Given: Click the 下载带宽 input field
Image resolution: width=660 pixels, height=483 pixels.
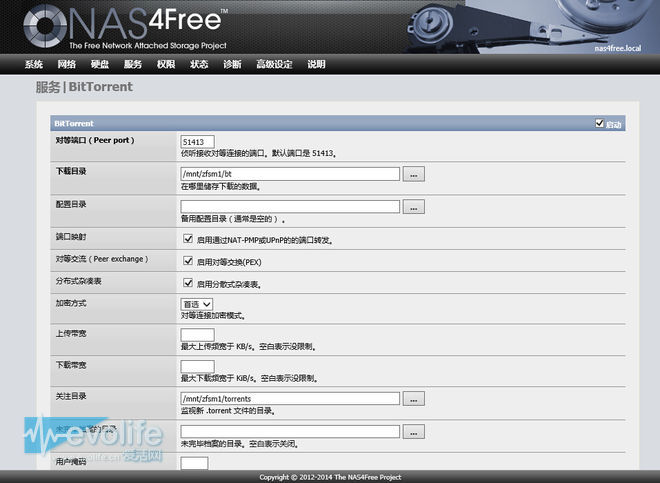Looking at the screenshot, I should click(x=197, y=366).
